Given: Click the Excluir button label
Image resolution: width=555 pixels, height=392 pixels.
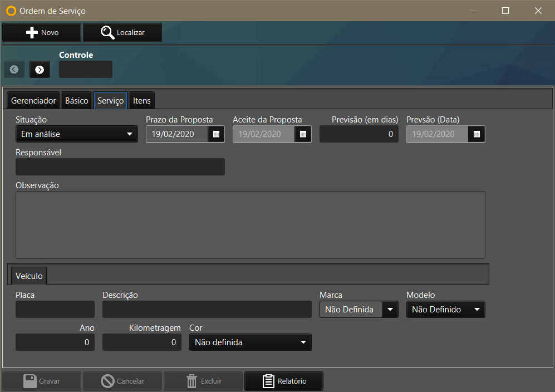Looking at the screenshot, I should [x=212, y=381].
